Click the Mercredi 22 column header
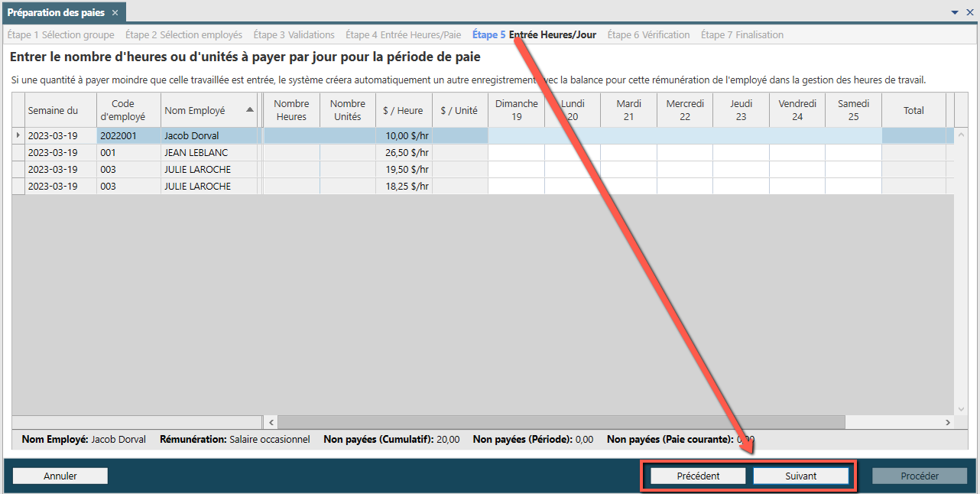 (685, 110)
